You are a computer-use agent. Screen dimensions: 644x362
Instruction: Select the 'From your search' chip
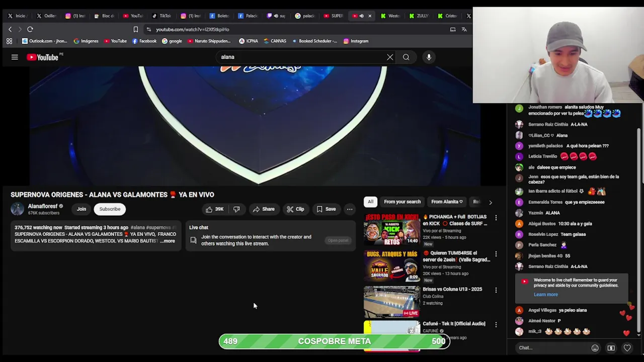click(x=402, y=202)
